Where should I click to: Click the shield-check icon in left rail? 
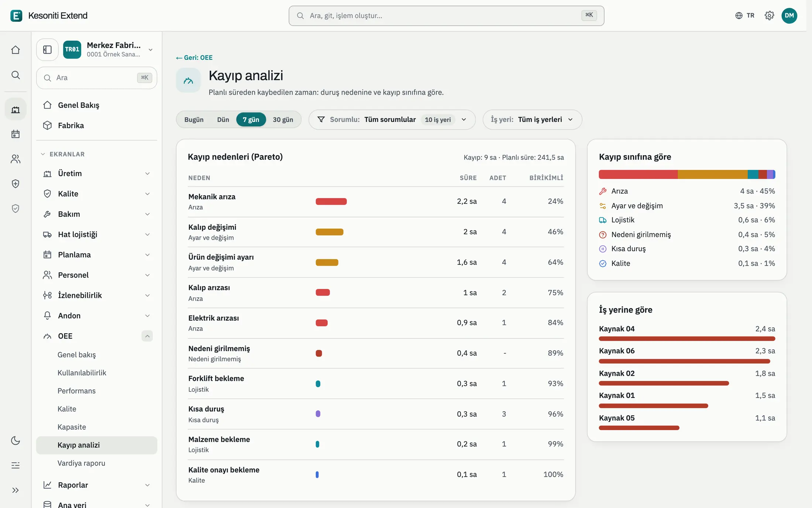pos(16,208)
